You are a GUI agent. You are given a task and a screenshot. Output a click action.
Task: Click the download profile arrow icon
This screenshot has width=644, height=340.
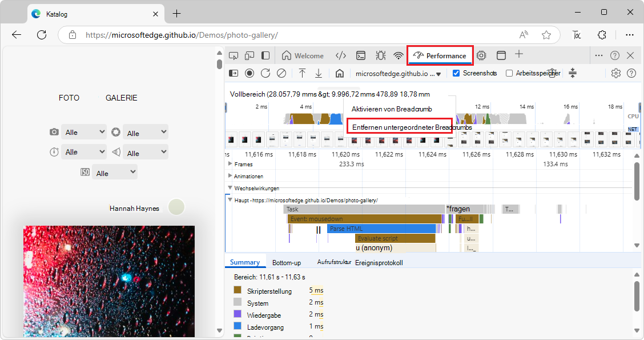pos(319,73)
